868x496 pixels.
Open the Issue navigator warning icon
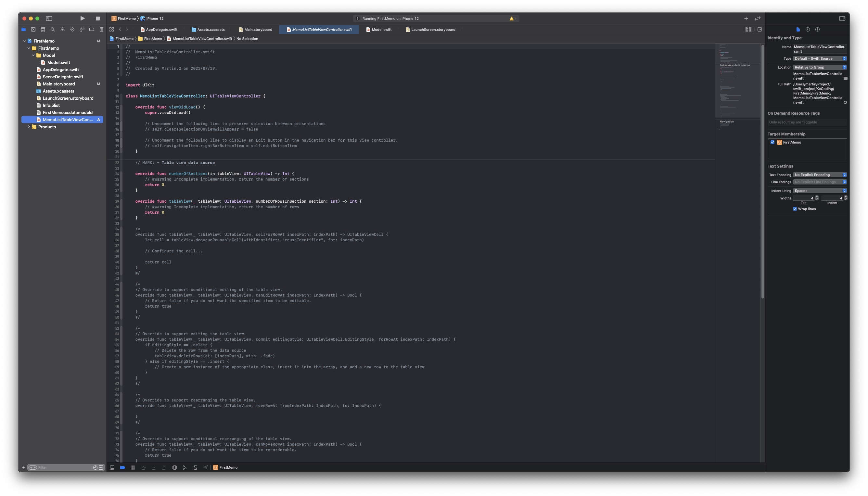click(62, 30)
